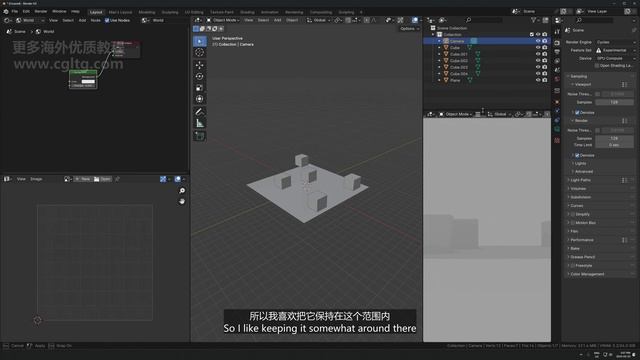Switch to the Modeling workspace tab
The image size is (640, 360).
click(x=147, y=12)
